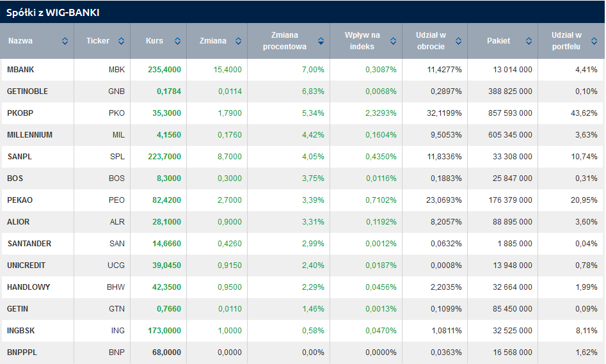The width and height of the screenshot is (606, 364).
Task: Toggle Zmiana procentowa sort arrow icon
Action: pyautogui.click(x=321, y=41)
